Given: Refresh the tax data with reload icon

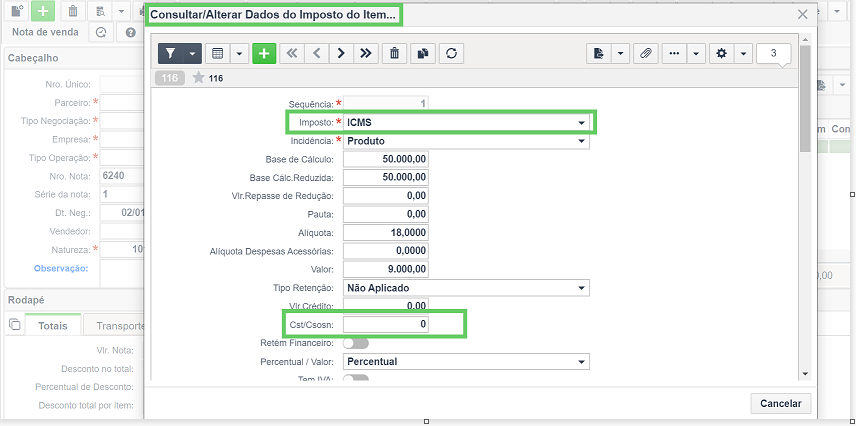Looking at the screenshot, I should (x=451, y=54).
